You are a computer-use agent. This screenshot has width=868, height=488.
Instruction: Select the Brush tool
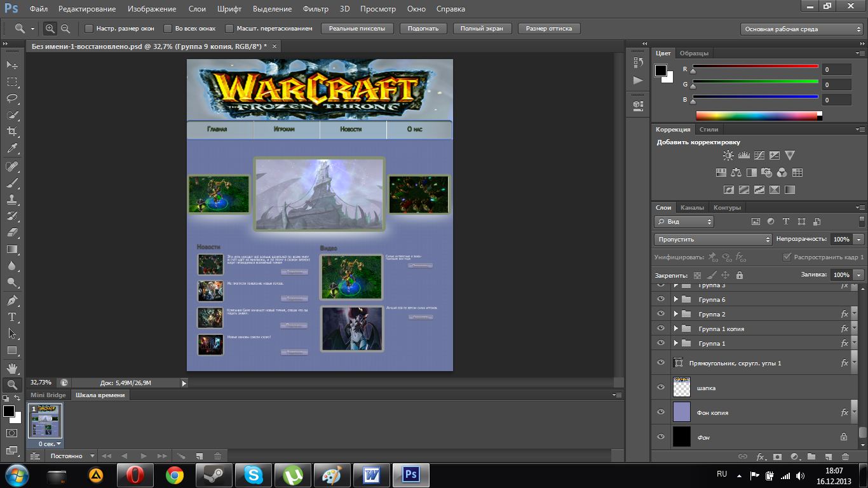(12, 183)
